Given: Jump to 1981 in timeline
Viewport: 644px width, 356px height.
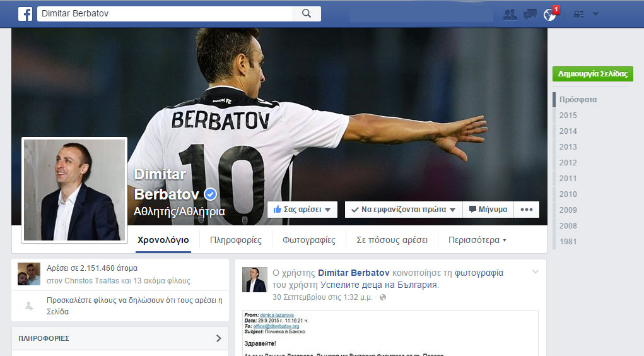Looking at the screenshot, I should (x=568, y=241).
